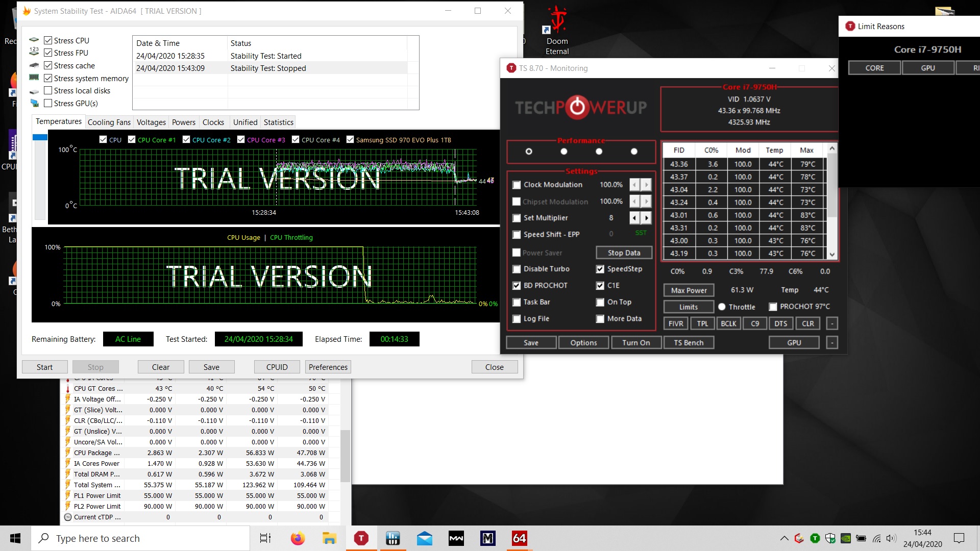Open ThrottleStop TS Bench
Image resolution: width=980 pixels, height=551 pixels.
tap(689, 343)
